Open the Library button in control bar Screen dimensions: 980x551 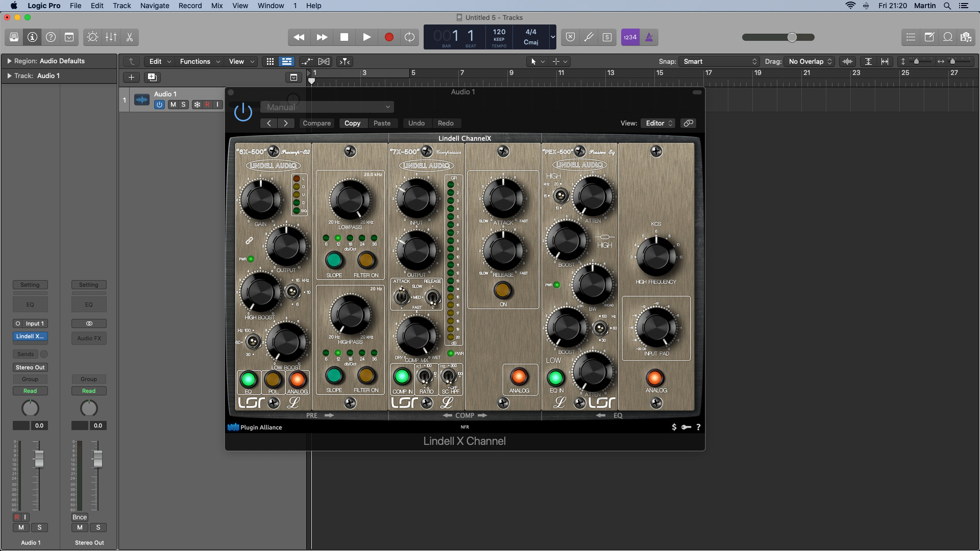point(14,37)
